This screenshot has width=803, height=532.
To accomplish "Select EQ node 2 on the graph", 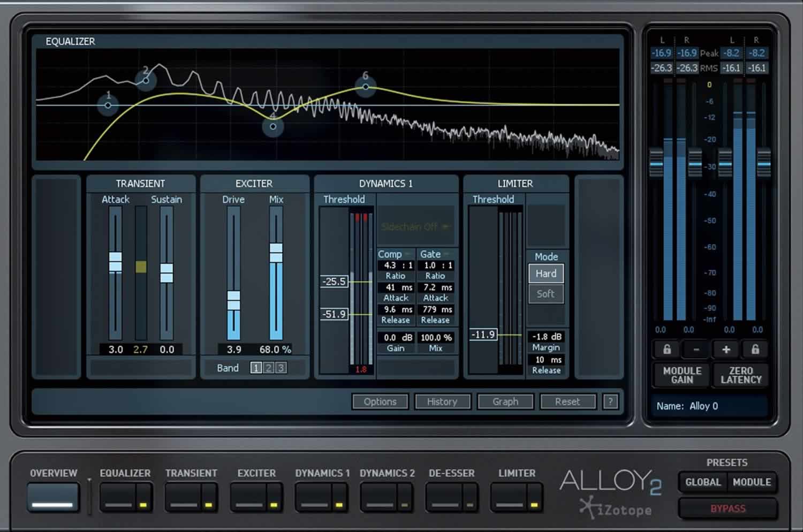I will (146, 80).
